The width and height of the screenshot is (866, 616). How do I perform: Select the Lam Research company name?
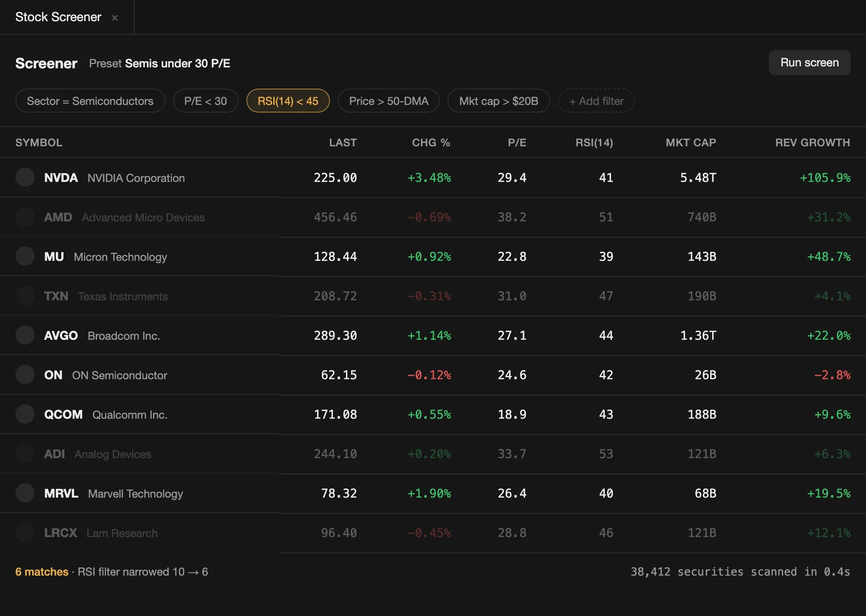pyautogui.click(x=122, y=533)
